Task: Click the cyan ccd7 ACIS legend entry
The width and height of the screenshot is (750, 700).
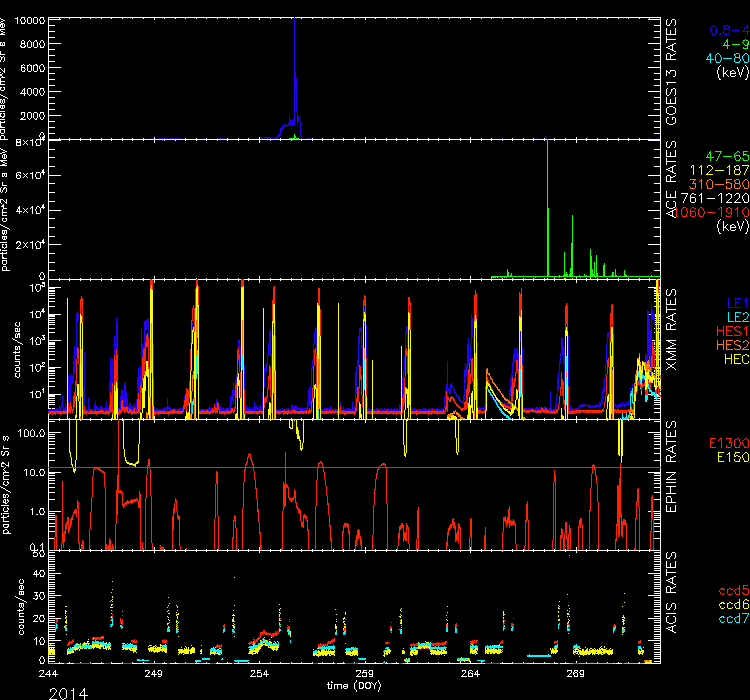Action: pos(728,619)
